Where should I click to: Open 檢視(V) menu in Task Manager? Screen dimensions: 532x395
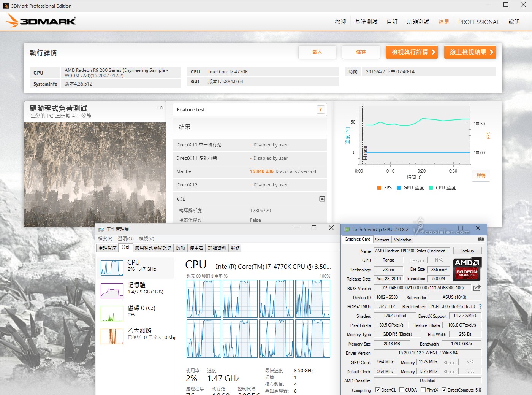[147, 238]
